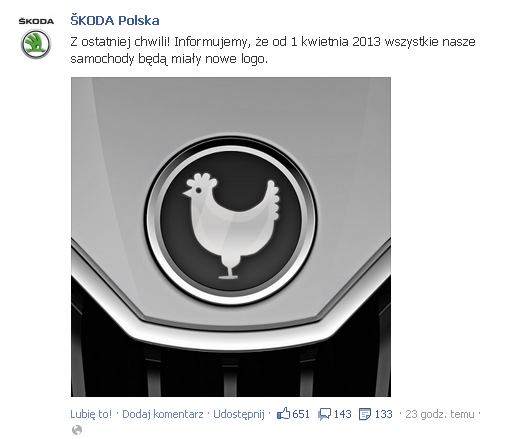Image resolution: width=511 pixels, height=439 pixels.
Task: Click the Lubię to! like link
Action: coord(91,414)
